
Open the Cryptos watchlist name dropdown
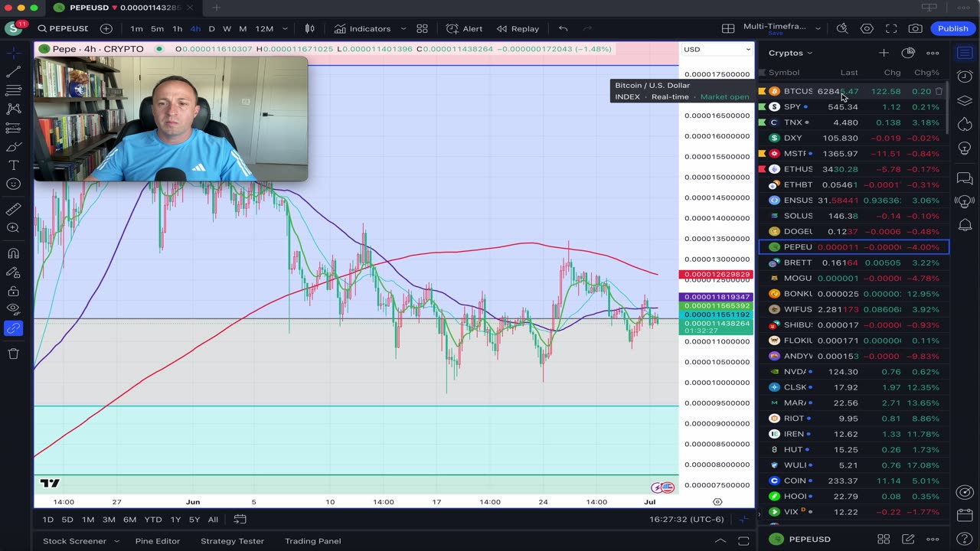(790, 53)
